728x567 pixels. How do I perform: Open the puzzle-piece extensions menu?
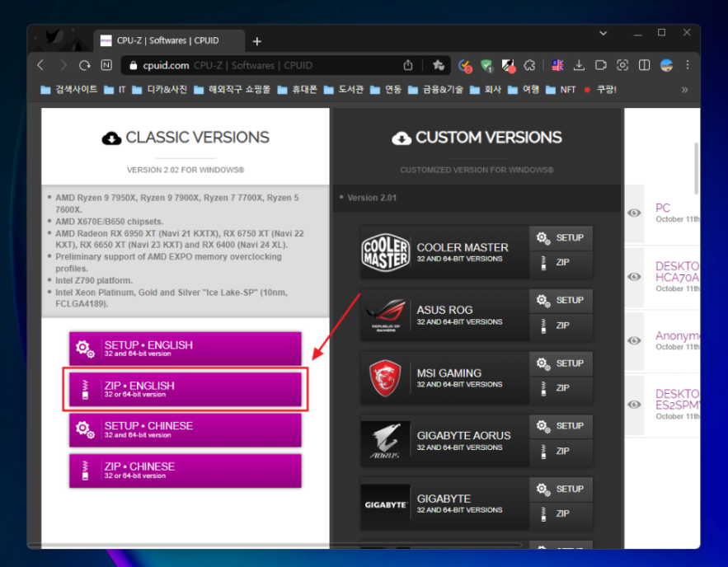tap(530, 65)
